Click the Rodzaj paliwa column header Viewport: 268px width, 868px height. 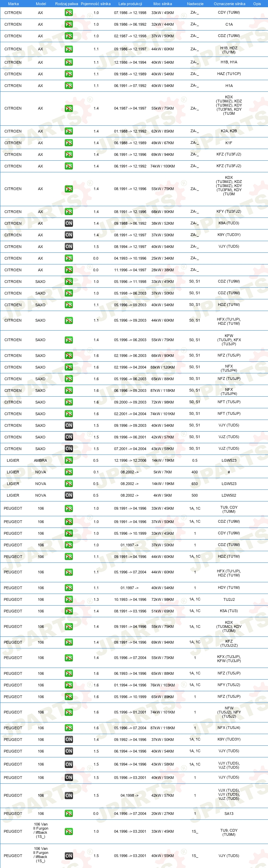point(66,4)
